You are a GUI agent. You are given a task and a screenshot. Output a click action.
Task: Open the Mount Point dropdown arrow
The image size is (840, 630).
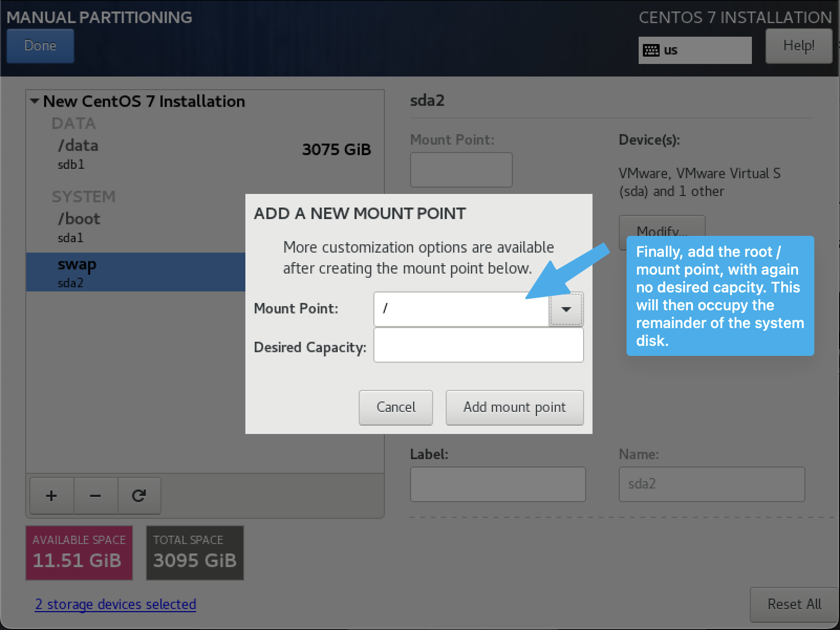[x=566, y=309]
